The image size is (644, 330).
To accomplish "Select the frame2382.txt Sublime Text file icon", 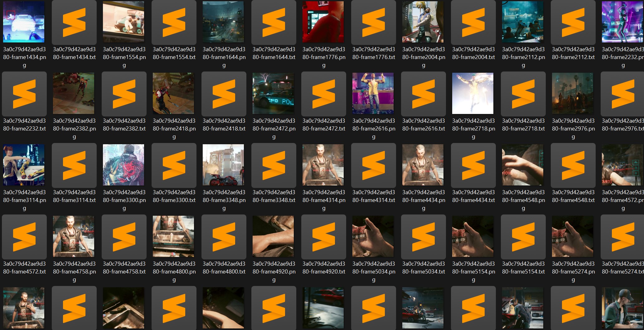I will 124,94.
